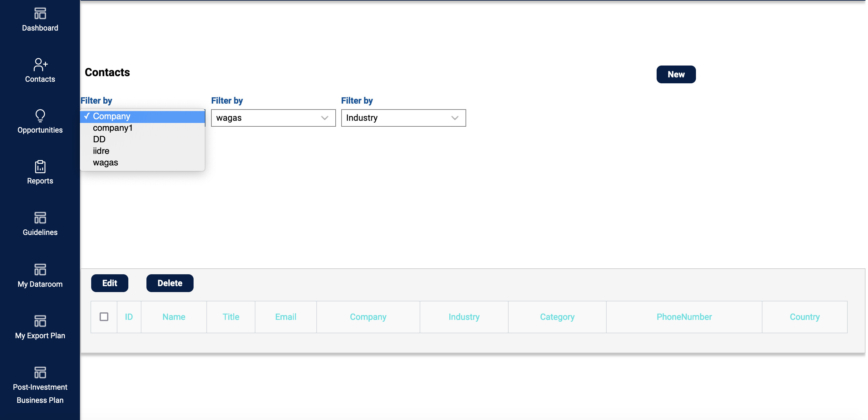Sort by the PhoneNumber column header
The width and height of the screenshot is (868, 420).
click(684, 317)
